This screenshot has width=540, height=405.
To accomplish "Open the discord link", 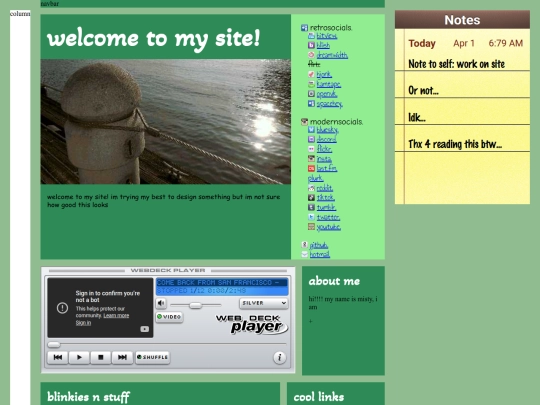I will click(326, 139).
